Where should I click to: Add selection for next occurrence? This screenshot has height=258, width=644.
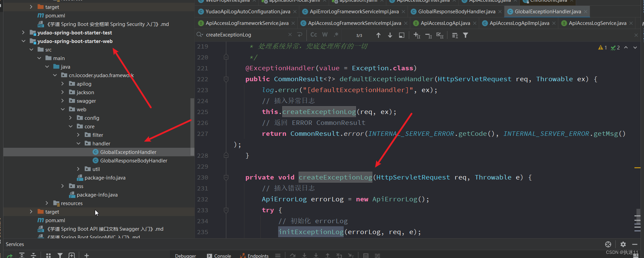point(417,35)
